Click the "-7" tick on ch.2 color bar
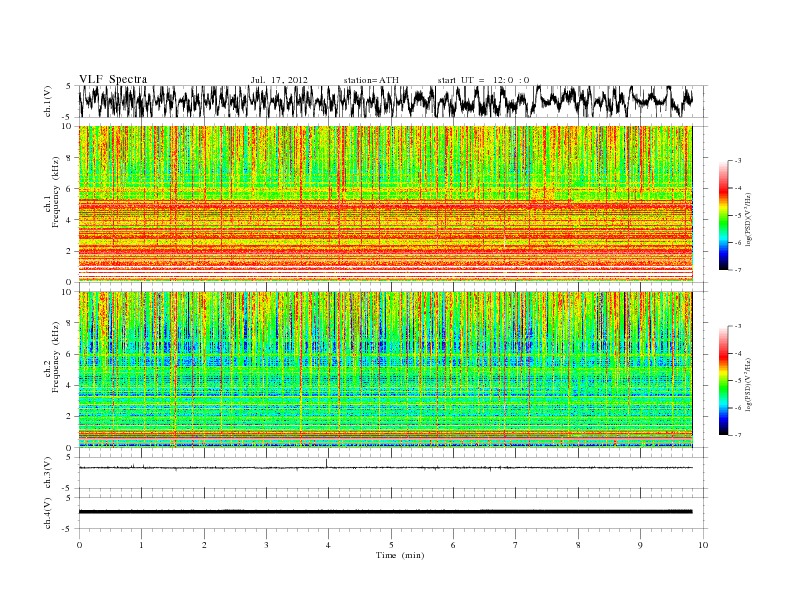Image resolution: width=792 pixels, height=612 pixels. 737,435
